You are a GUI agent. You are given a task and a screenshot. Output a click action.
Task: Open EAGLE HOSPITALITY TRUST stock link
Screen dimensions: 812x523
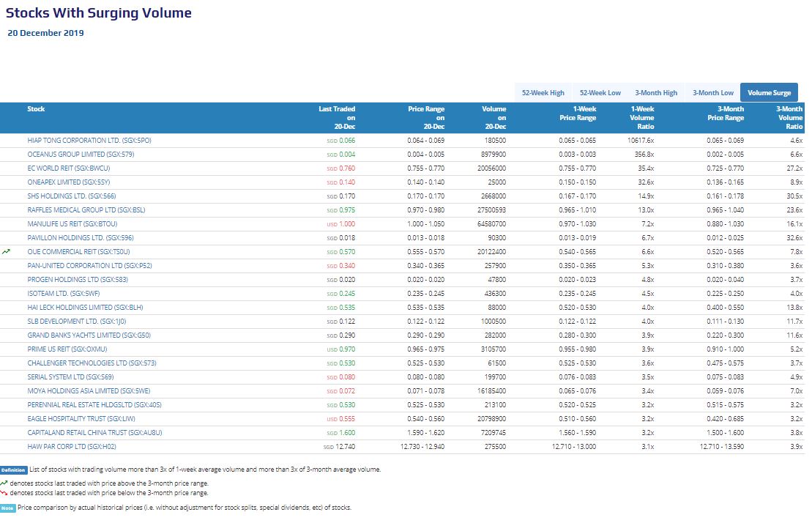tap(81, 419)
